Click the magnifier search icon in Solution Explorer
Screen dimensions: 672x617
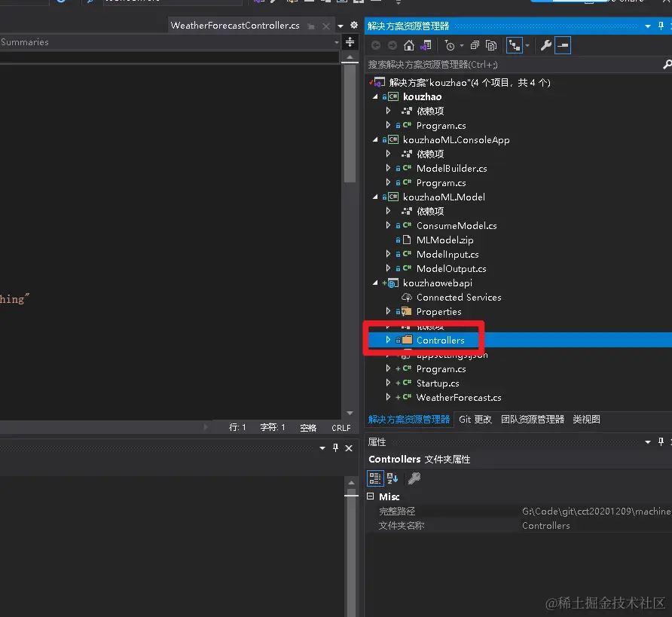(667, 65)
